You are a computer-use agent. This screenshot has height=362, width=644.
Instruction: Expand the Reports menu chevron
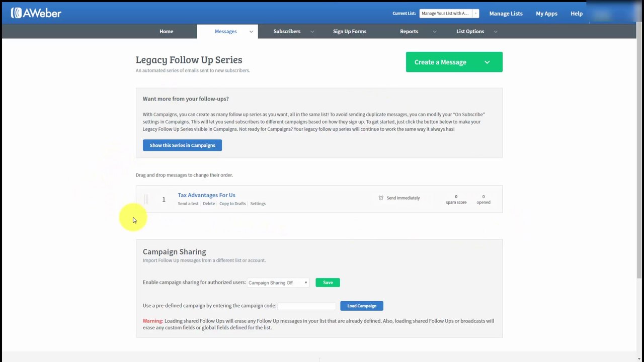(x=435, y=32)
